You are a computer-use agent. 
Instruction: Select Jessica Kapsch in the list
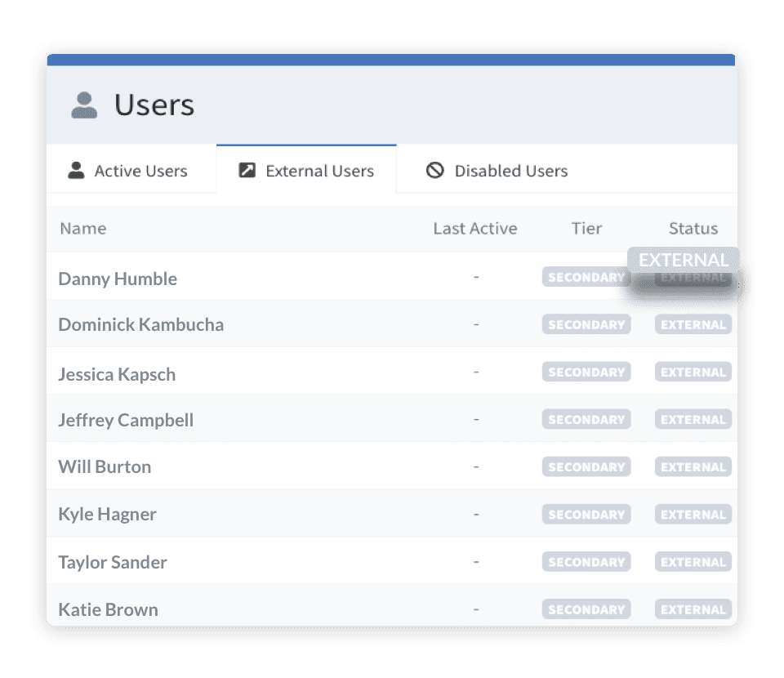117,374
